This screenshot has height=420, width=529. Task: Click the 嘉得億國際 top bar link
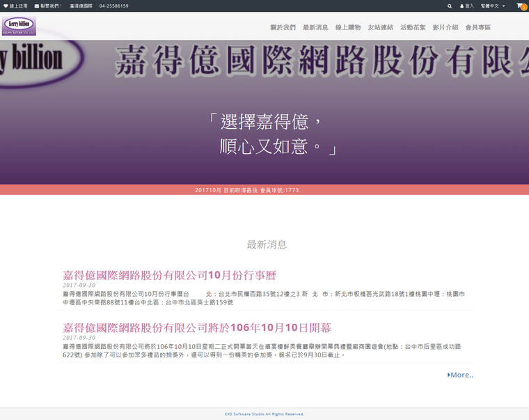coord(81,6)
